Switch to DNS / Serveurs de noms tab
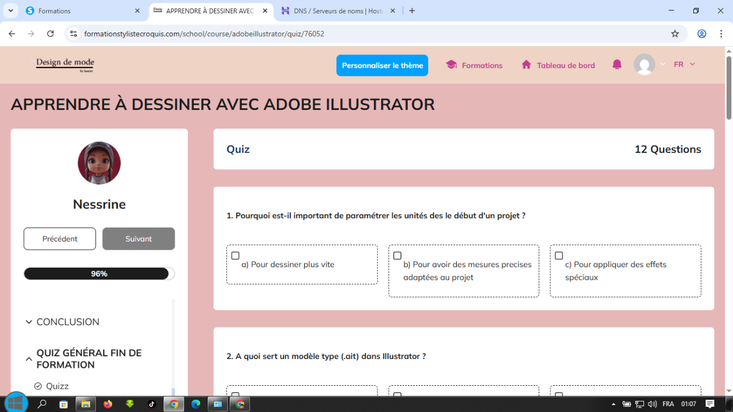Screen dimensions: 733x412 [x=338, y=11]
